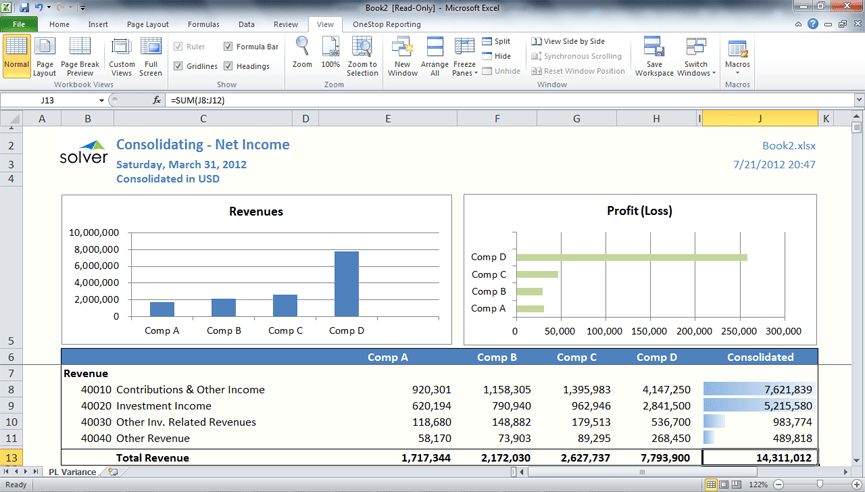Select the PL Variance sheet tab

(x=72, y=472)
